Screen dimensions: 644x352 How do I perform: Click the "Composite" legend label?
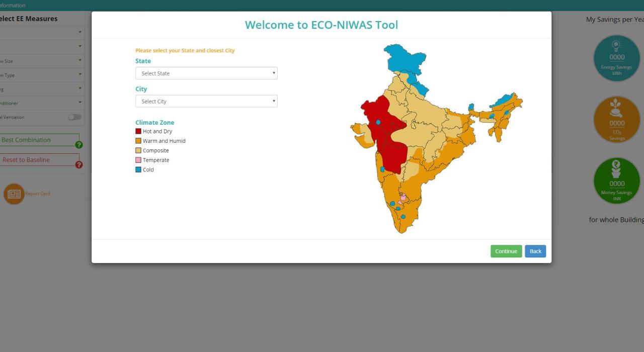coord(156,150)
